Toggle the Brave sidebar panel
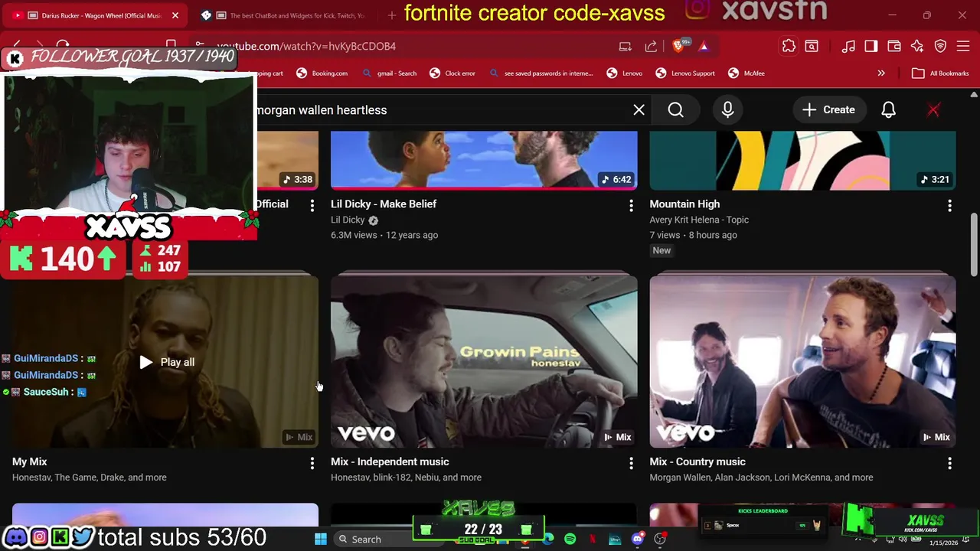 pos(871,47)
